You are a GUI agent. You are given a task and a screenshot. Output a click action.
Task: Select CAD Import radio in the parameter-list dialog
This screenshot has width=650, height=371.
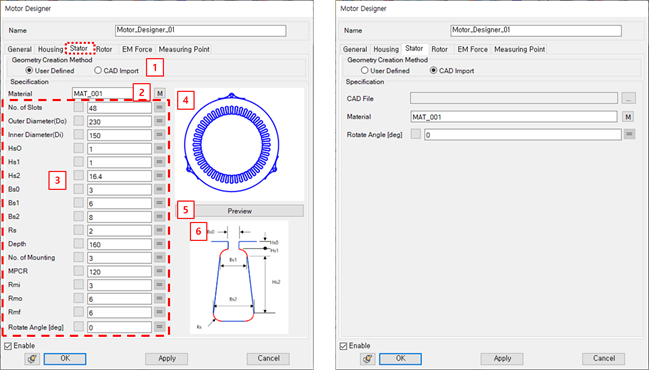98,70
